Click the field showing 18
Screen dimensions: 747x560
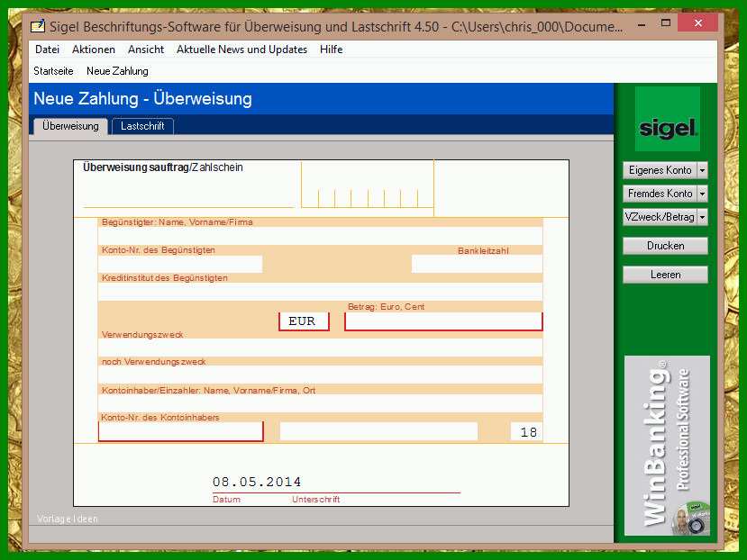click(526, 431)
